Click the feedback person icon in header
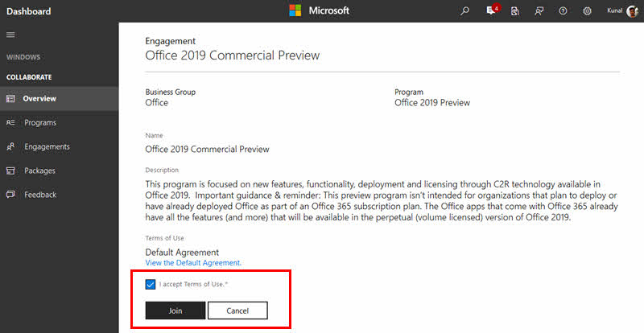Viewport: 644px width, 333px height. (x=539, y=11)
